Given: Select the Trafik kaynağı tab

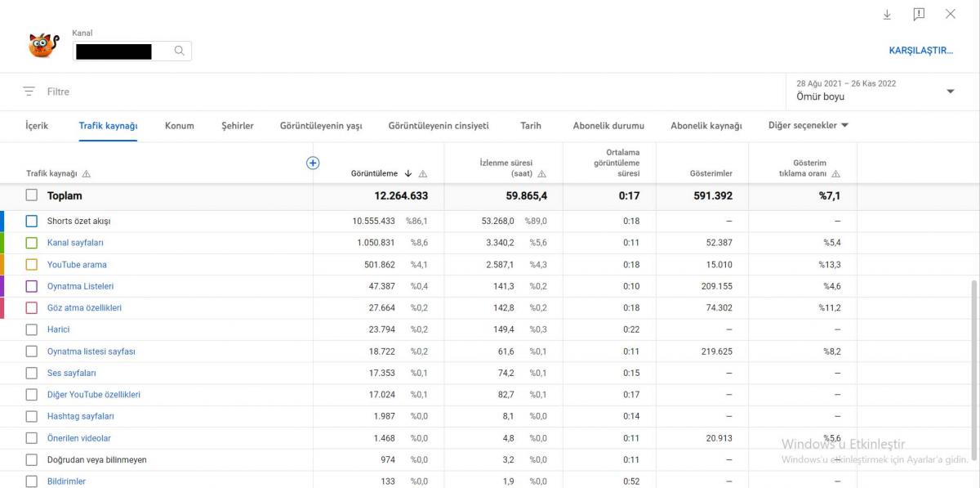Looking at the screenshot, I should pos(108,126).
